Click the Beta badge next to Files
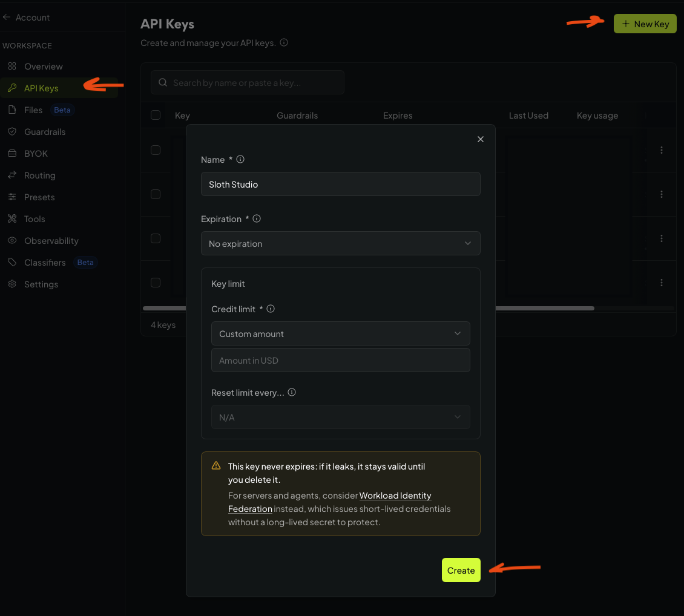This screenshot has width=684, height=616. coord(62,110)
